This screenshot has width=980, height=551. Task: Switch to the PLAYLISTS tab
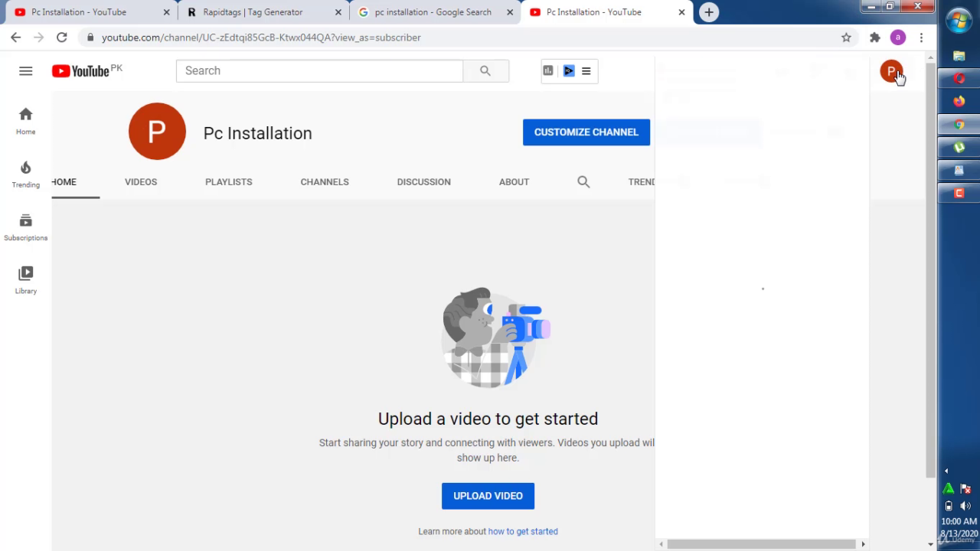coord(229,182)
